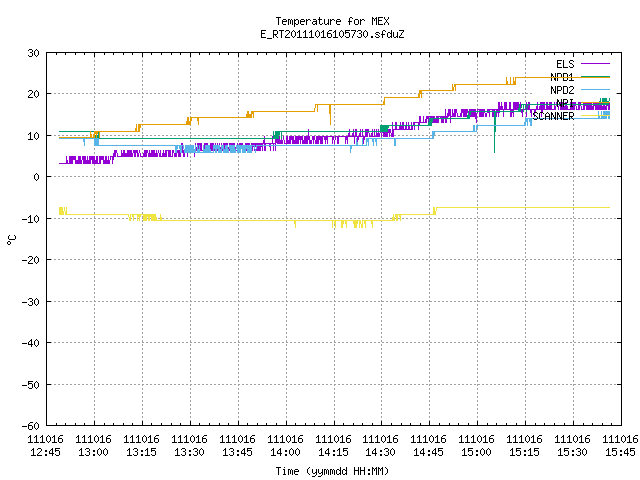Click the orange NPI downward spike near 14:15
Viewport: 640px width, 480px height.
pyautogui.click(x=330, y=115)
